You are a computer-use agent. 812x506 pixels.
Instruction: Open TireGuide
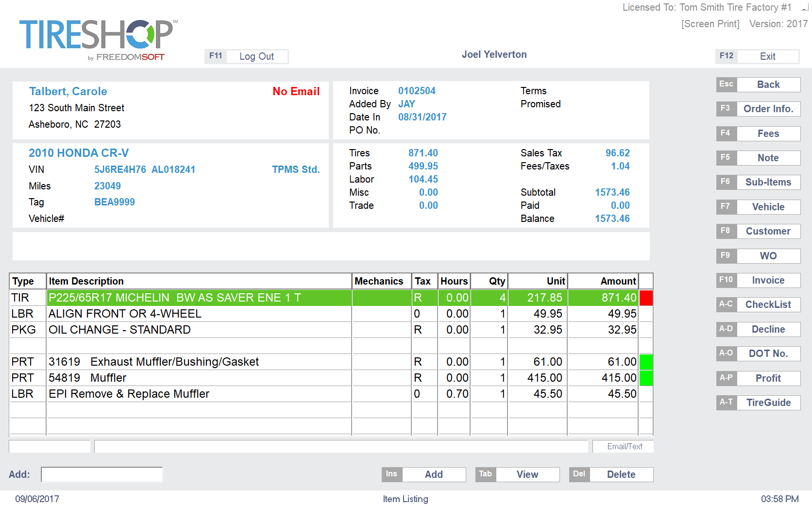coord(758,403)
